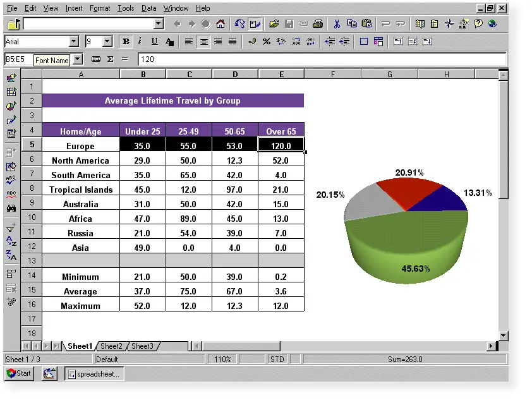This screenshot has height=405, width=532.
Task: Toggle Italic formatting
Action: (x=140, y=42)
